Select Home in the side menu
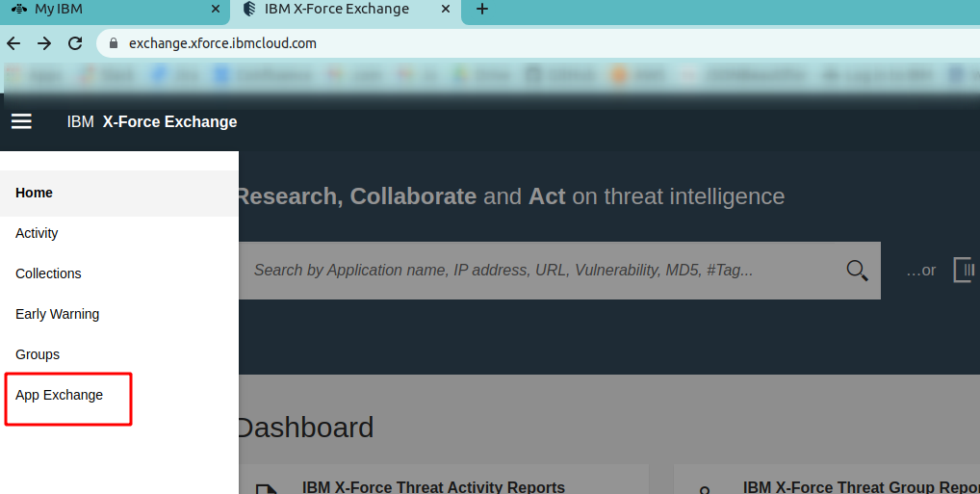 click(118, 194)
